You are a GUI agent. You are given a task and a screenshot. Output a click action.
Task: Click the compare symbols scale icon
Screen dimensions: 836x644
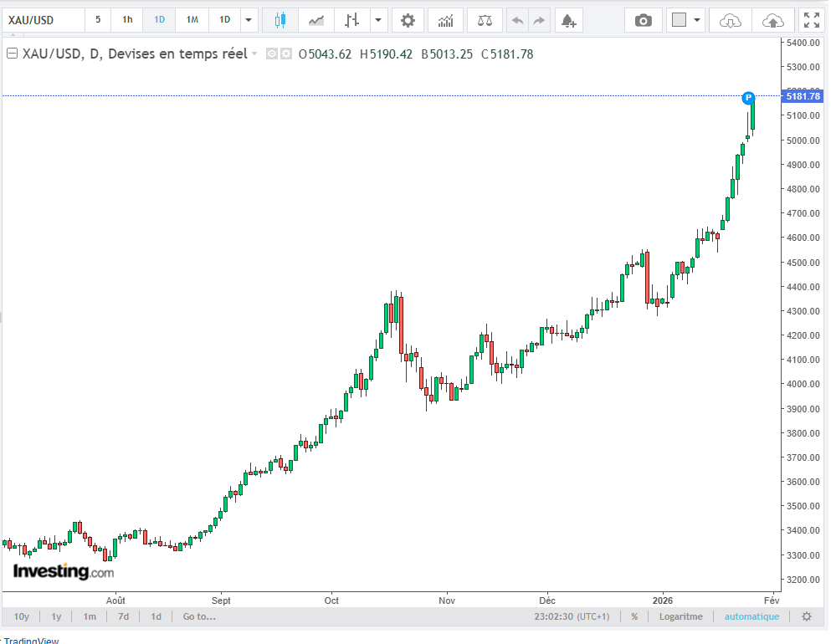(485, 20)
